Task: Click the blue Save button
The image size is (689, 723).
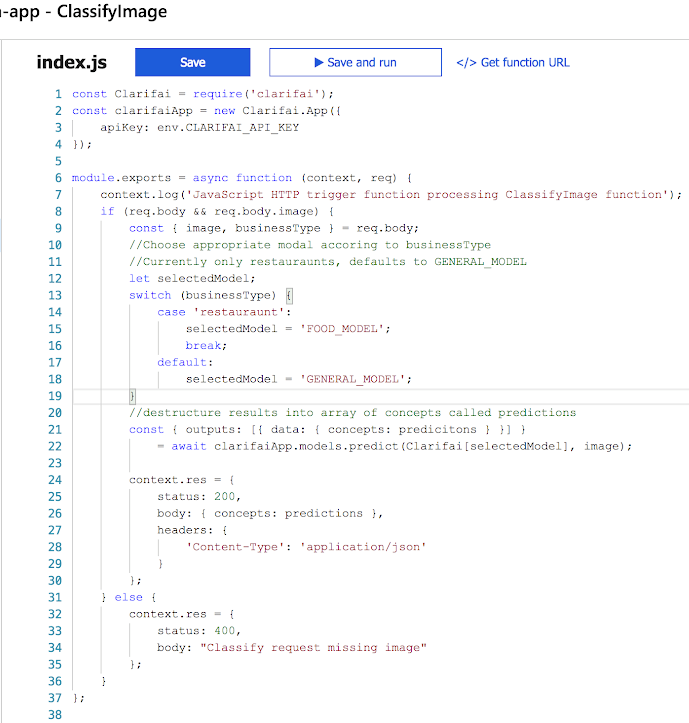Action: pos(192,62)
